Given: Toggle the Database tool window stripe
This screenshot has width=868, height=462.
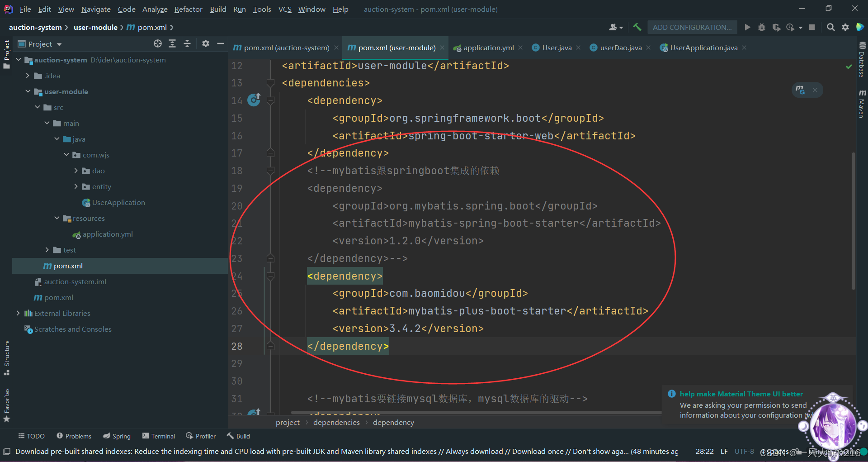Looking at the screenshot, I should click(x=862, y=59).
